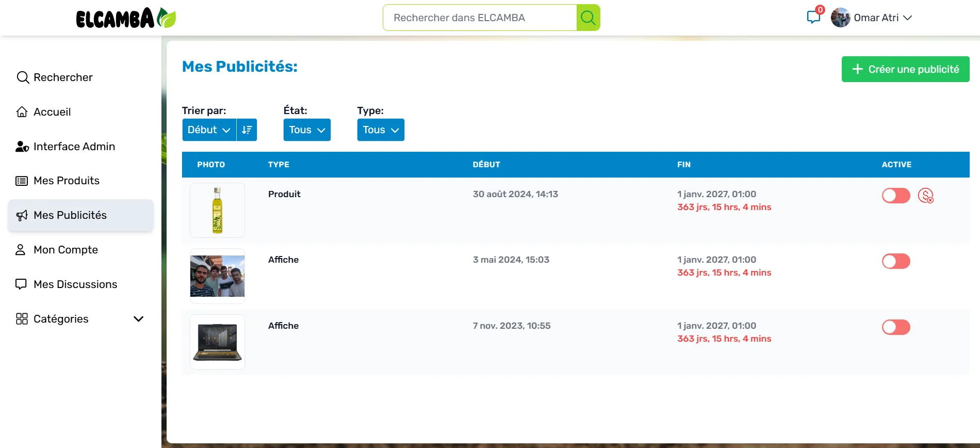Click the ELCAMBA logo
Viewport: 980px width, 448px height.
point(126,18)
